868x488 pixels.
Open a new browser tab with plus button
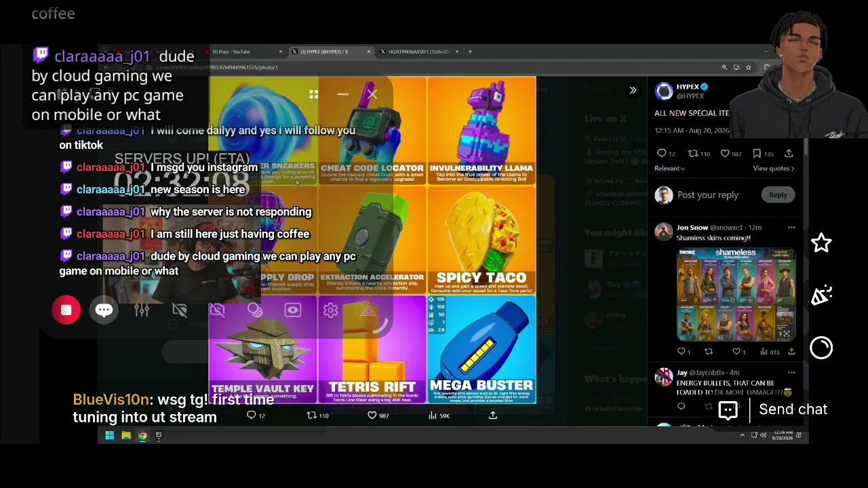click(470, 52)
